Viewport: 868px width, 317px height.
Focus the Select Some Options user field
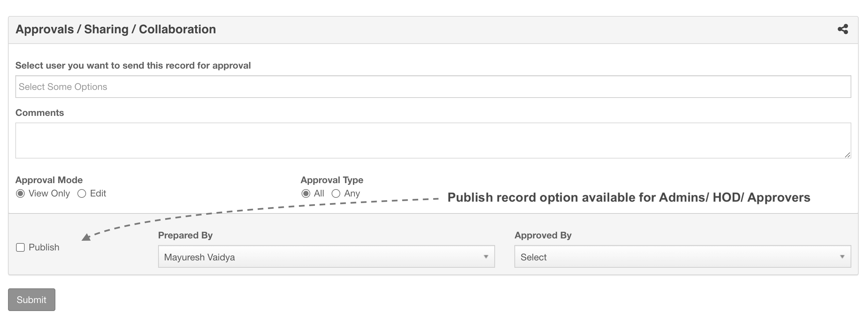433,87
